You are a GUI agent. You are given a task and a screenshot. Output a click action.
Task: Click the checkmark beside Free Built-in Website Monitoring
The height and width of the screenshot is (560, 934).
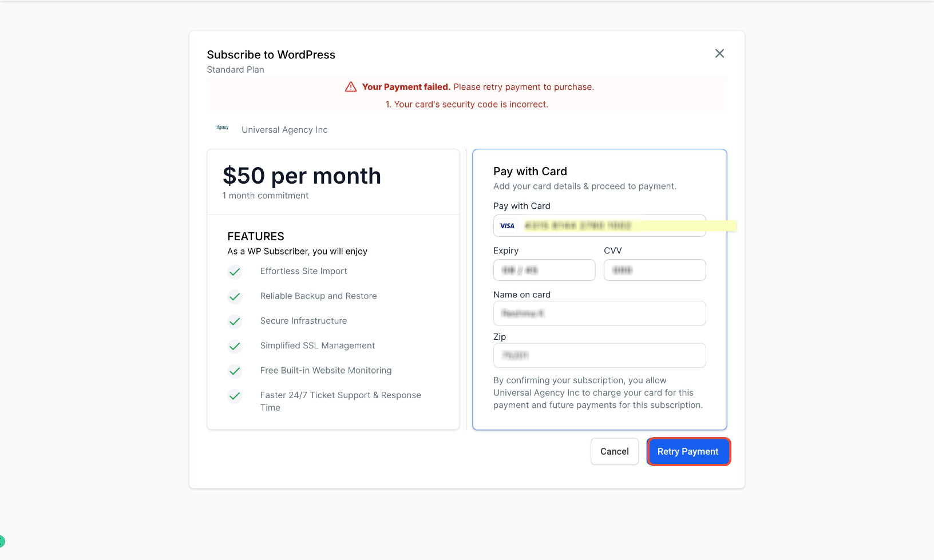click(235, 371)
